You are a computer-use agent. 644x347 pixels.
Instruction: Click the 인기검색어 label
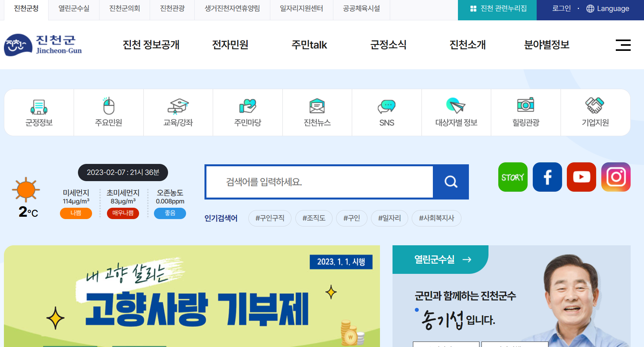pos(221,218)
